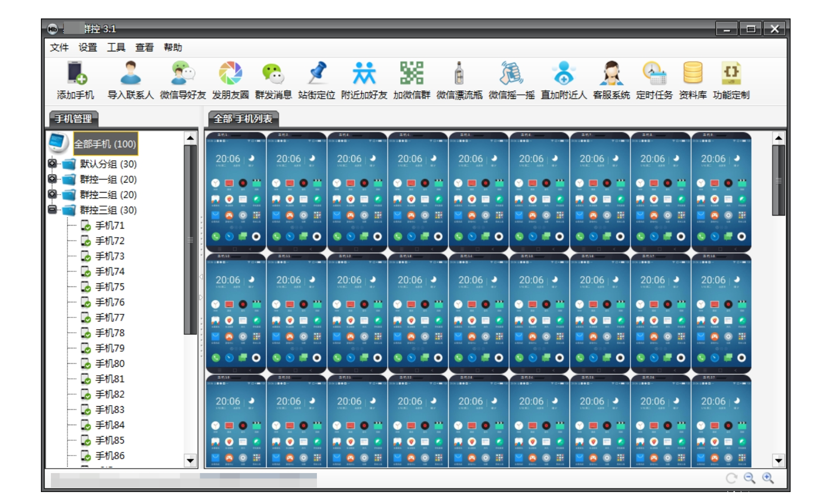832x504 pixels.
Task: Switch to the 全部 手机列表 tab
Action: click(243, 119)
